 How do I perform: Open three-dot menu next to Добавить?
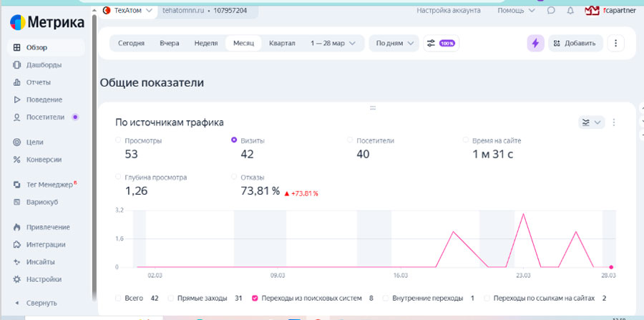pos(615,43)
